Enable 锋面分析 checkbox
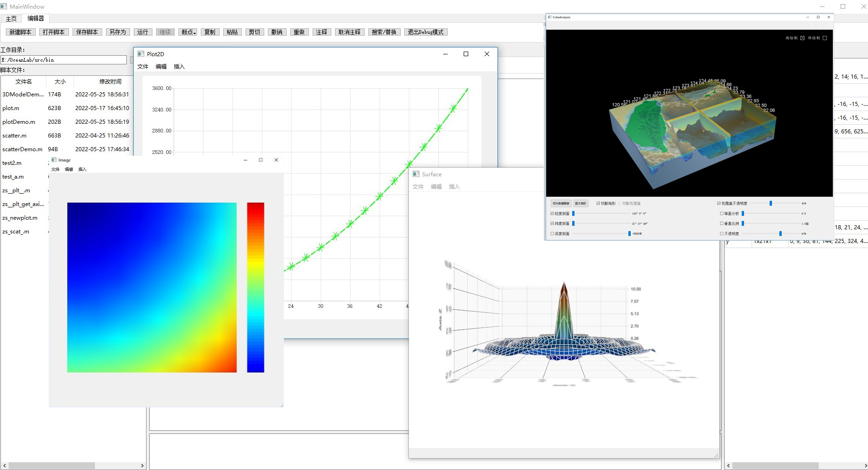The width and height of the screenshot is (868, 470). [722, 214]
